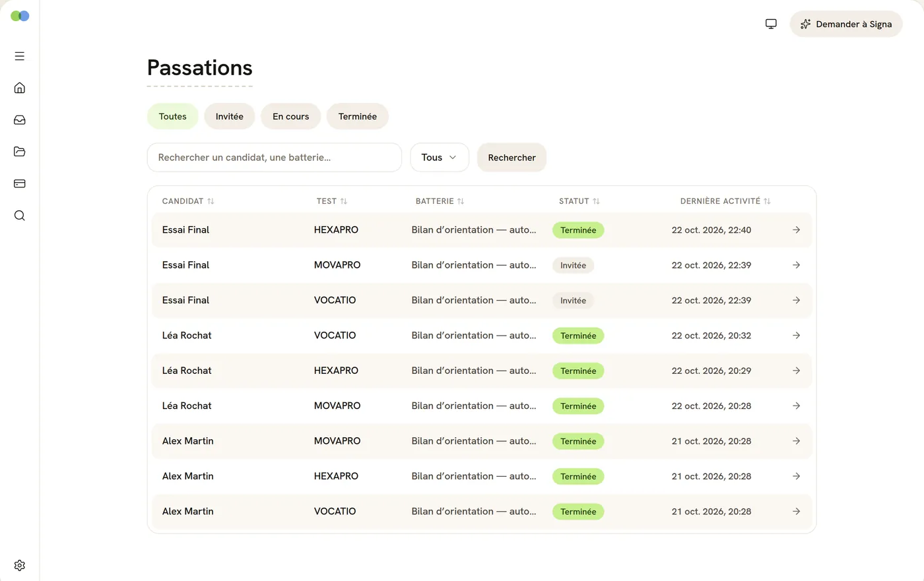Open the Essai Final HEXAPRO row arrow

coord(797,230)
